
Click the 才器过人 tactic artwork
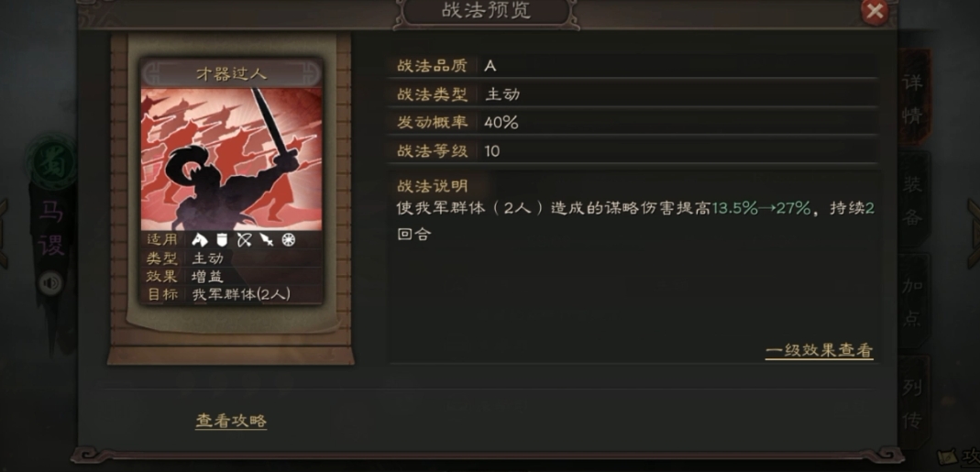coord(231,159)
